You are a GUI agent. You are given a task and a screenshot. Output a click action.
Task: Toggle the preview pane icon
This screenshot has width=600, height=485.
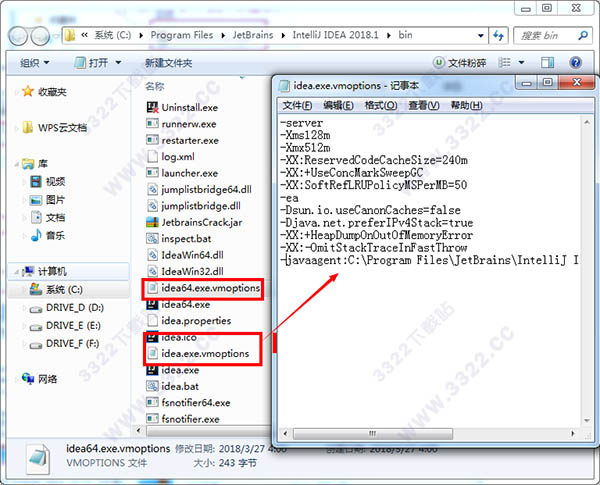pyautogui.click(x=547, y=62)
